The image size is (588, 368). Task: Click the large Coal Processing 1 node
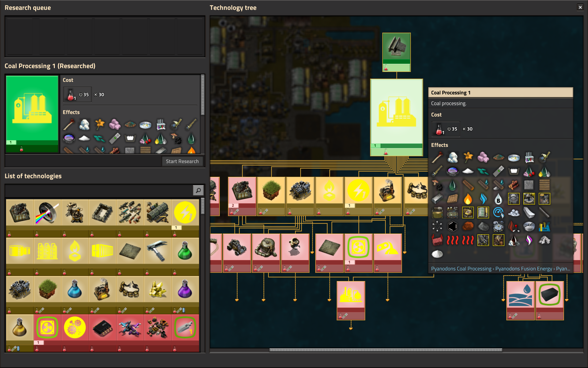tap(396, 113)
